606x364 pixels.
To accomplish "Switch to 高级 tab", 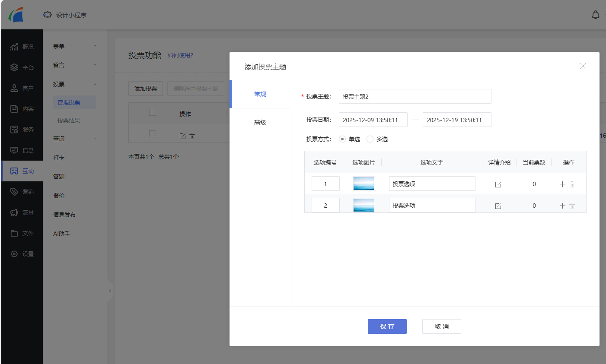I will (x=260, y=123).
